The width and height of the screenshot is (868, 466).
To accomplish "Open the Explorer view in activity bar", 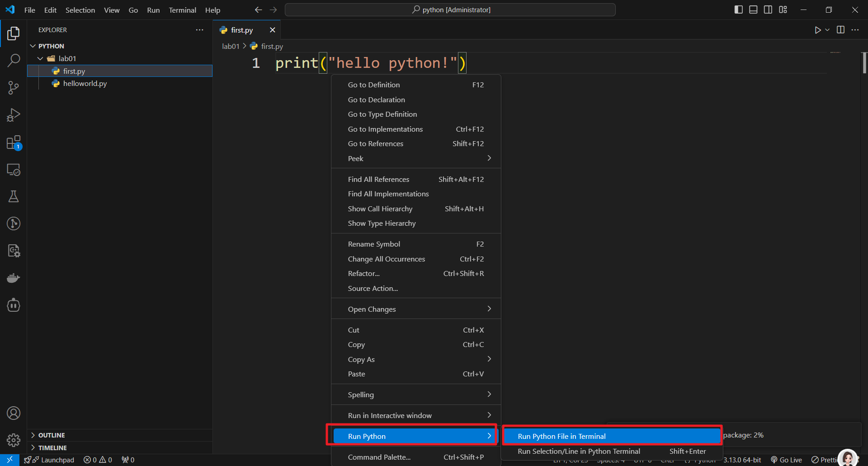I will 14,33.
